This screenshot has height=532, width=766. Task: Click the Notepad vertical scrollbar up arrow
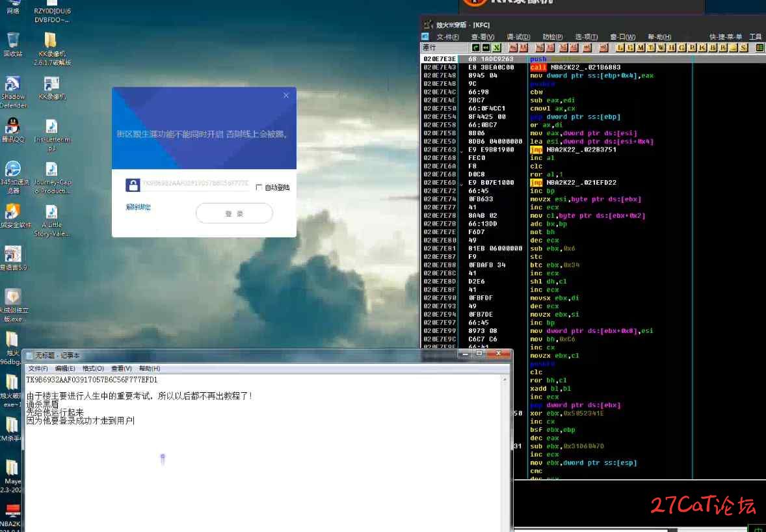(x=505, y=380)
